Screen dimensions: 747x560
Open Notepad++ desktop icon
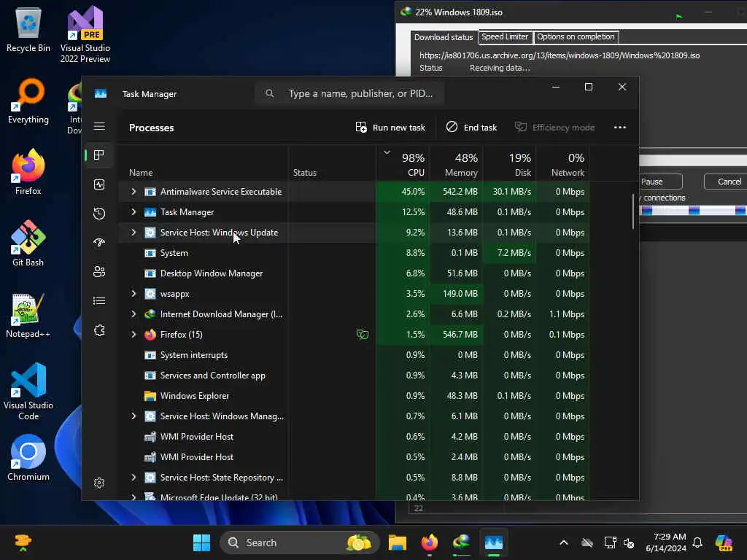pyautogui.click(x=28, y=315)
